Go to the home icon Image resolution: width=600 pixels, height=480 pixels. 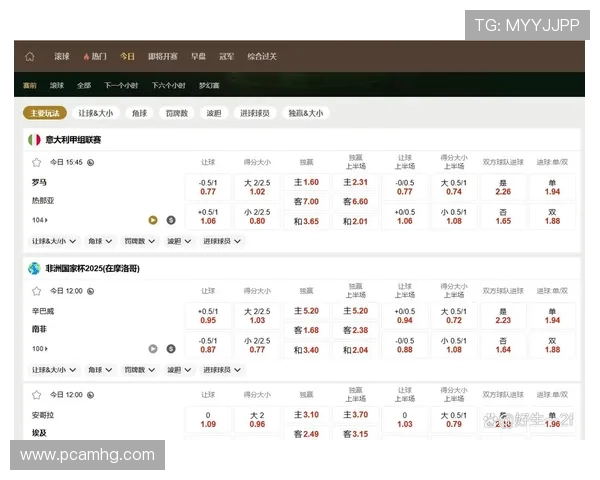tap(30, 57)
